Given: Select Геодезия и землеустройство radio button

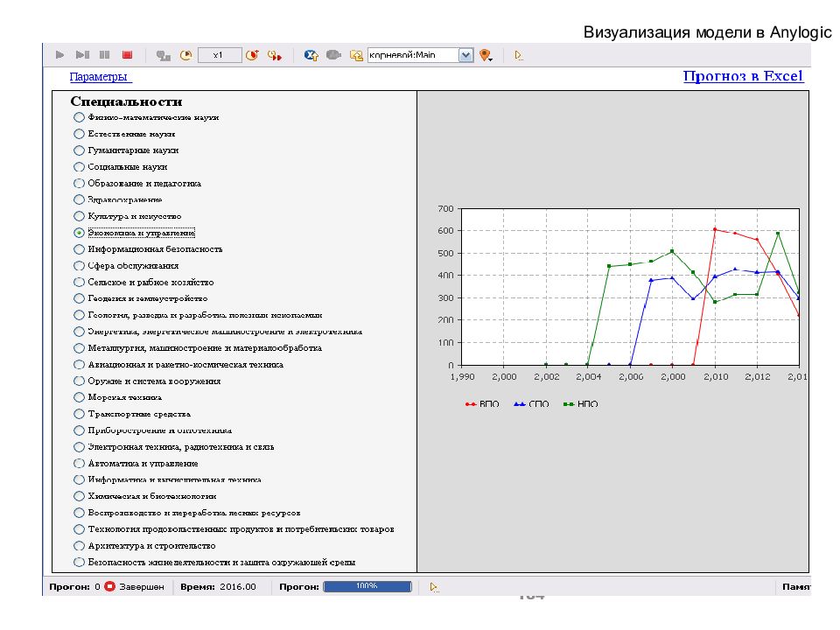Looking at the screenshot, I should pos(79,298).
